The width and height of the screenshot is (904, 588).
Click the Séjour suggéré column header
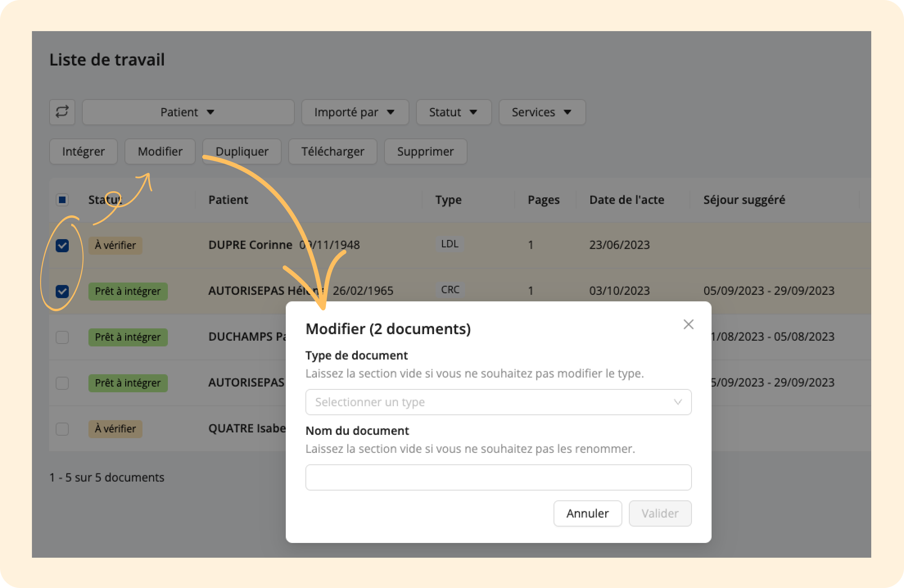tap(744, 200)
